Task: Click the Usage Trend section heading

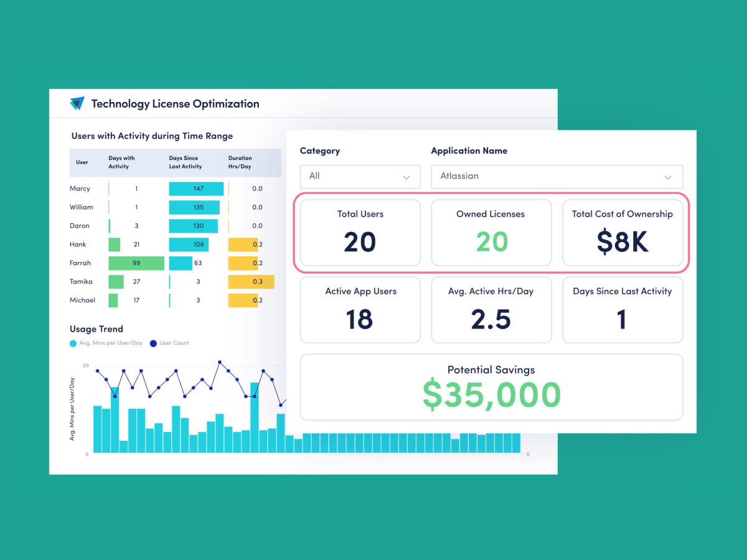Action: pos(96,329)
